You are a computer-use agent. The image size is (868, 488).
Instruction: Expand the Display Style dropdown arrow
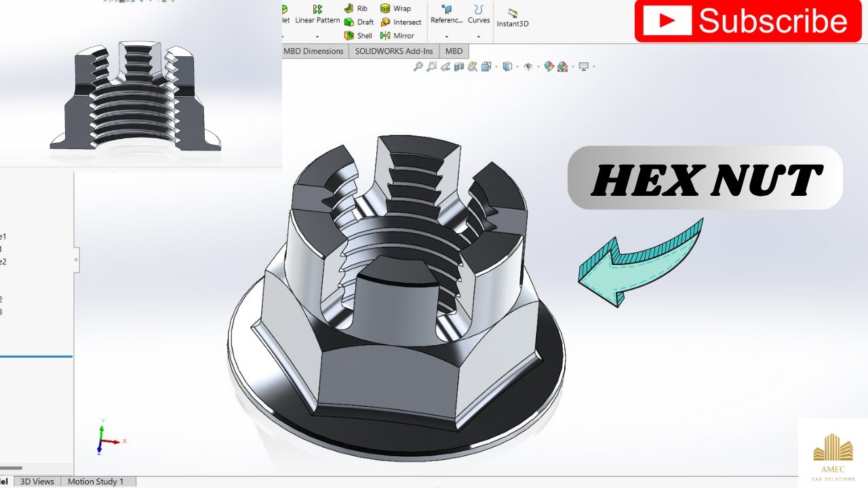pyautogui.click(x=517, y=66)
